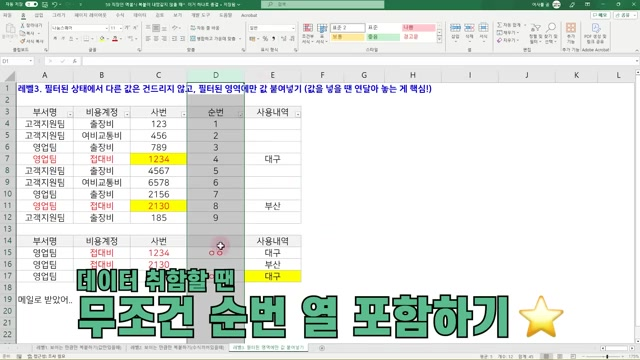Click the Percent Style icon
The width and height of the screenshot is (640, 360).
point(265,39)
